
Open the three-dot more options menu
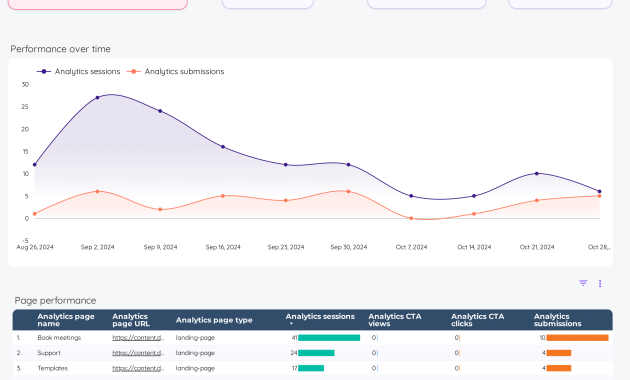pos(600,284)
